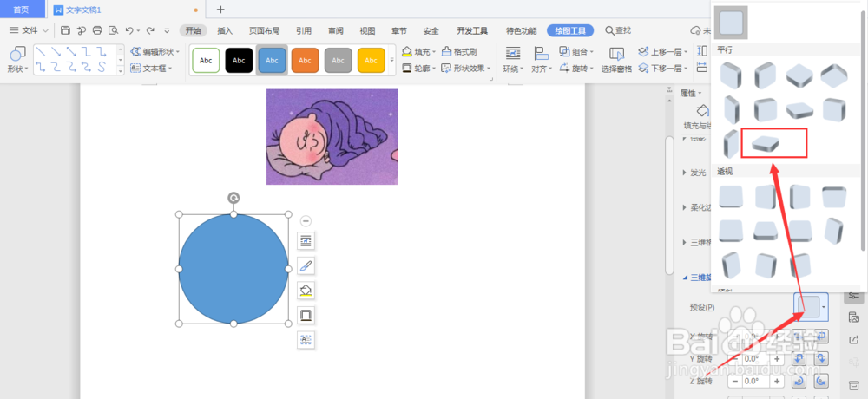Image resolution: width=868 pixels, height=399 pixels.
Task: Switch to the 引用 tab
Action: click(x=303, y=30)
